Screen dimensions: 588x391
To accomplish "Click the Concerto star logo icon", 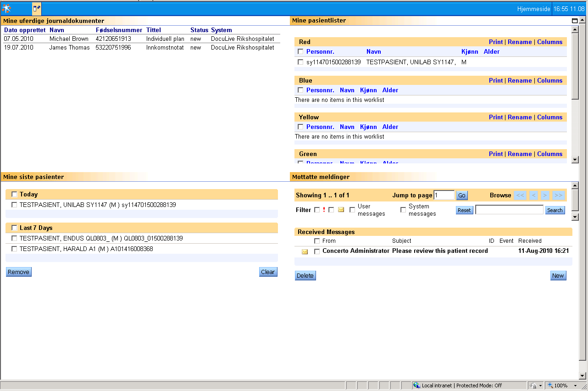I will [x=6, y=9].
